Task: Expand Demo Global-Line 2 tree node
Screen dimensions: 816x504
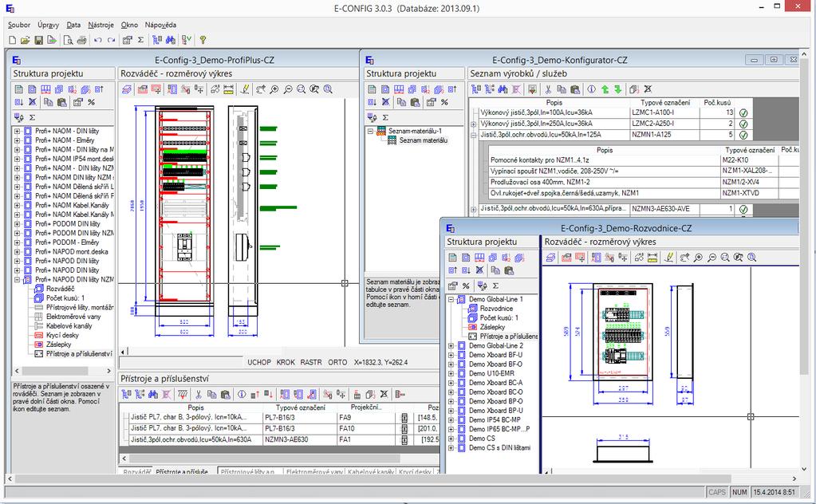Action: tap(451, 346)
